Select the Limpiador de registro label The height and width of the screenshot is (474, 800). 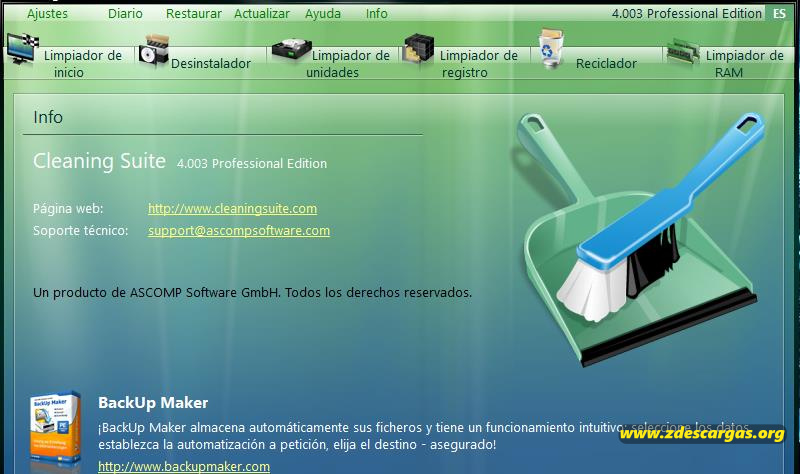pos(479,64)
